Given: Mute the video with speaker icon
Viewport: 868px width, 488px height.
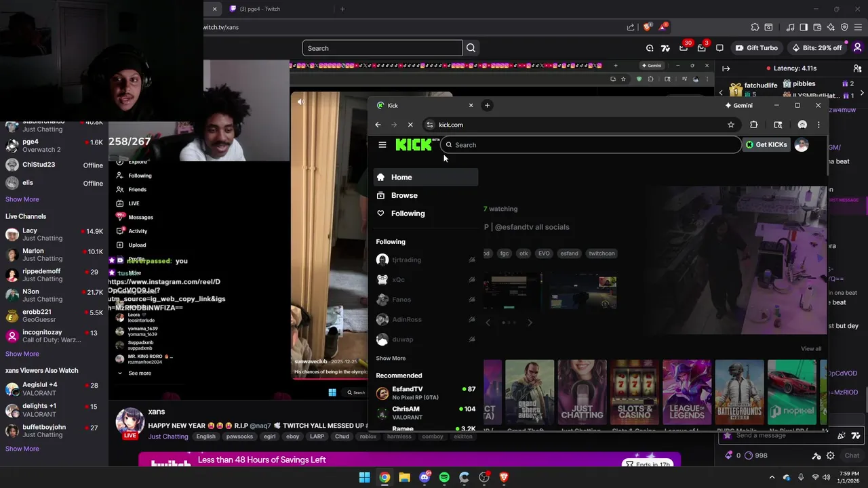Looking at the screenshot, I should pyautogui.click(x=301, y=102).
